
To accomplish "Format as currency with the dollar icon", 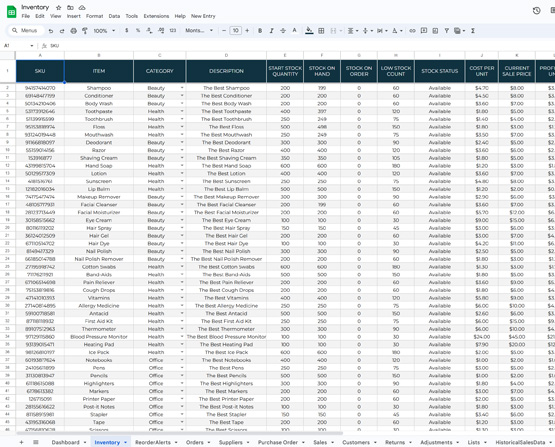I will click(126, 30).
